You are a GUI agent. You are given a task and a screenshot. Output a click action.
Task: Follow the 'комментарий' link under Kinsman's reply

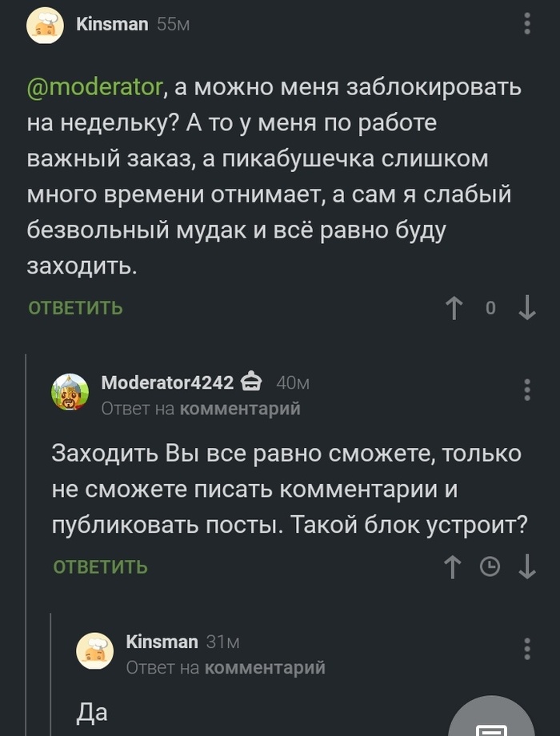pyautogui.click(x=265, y=667)
